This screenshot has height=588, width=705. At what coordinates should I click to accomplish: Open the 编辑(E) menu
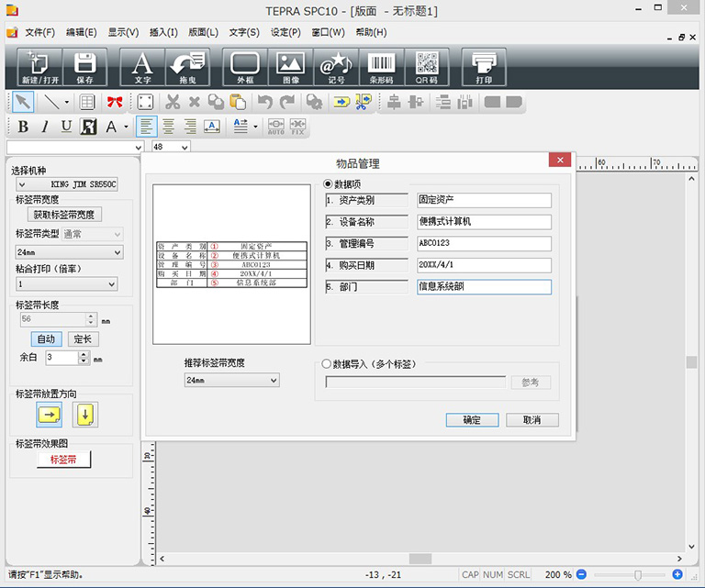coord(81,32)
